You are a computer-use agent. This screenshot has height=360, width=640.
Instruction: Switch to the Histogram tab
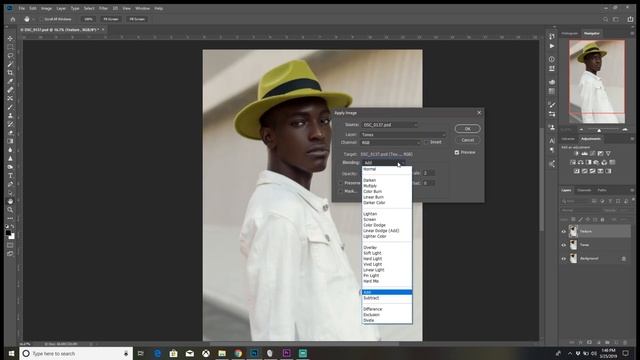(570, 33)
